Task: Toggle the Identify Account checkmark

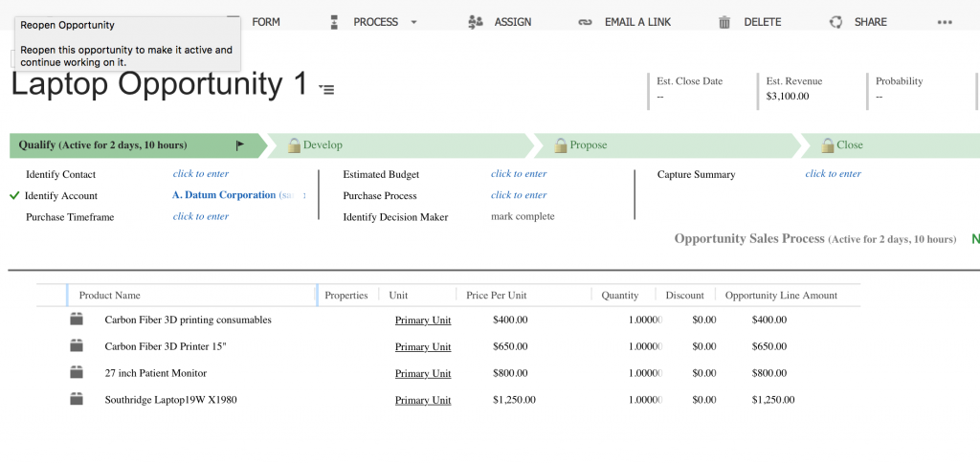Action: click(x=14, y=195)
